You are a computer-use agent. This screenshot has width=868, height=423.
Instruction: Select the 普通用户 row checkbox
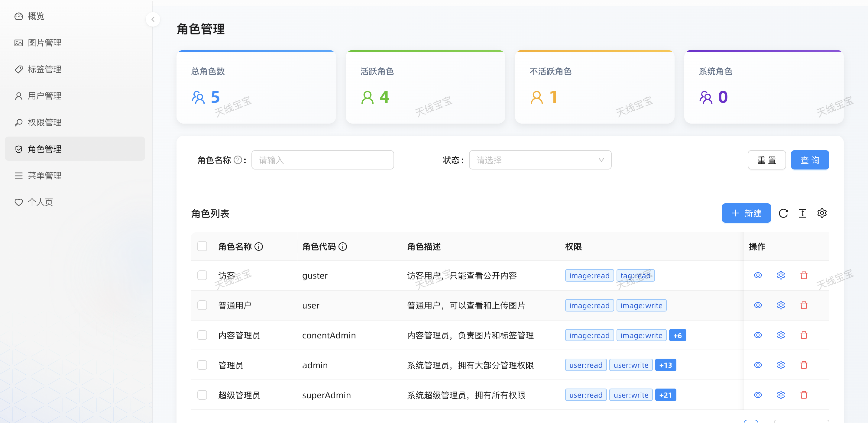(x=202, y=305)
